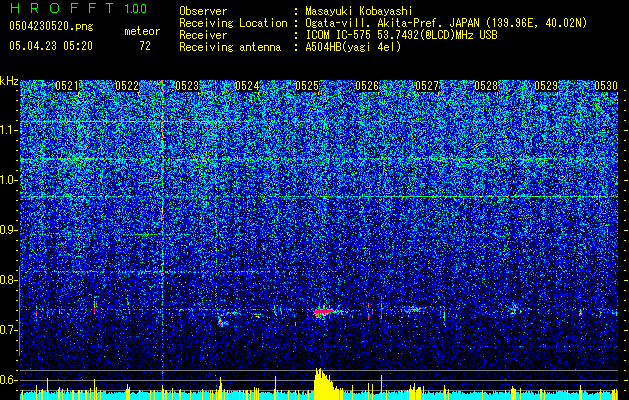The width and height of the screenshot is (629, 400).
Task: Click the A504HB(yagi 4el) antenna text
Action: click(x=353, y=47)
